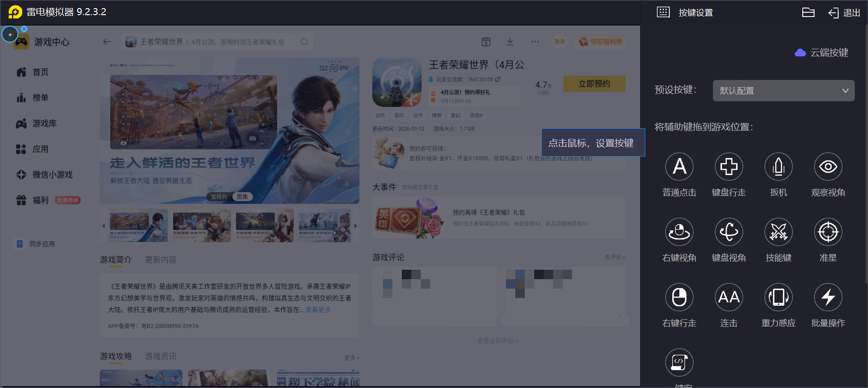
Task: Switch to the 图集 gallery tab
Action: [243, 197]
